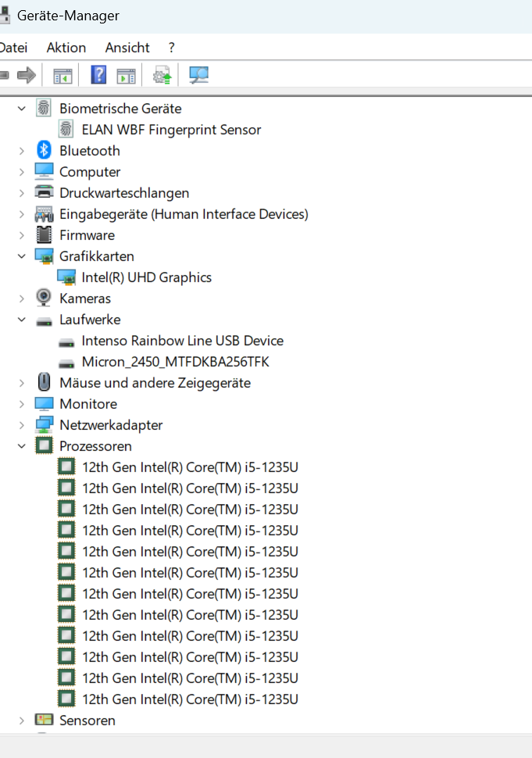The width and height of the screenshot is (532, 758).
Task: Click scan for hardware changes monitor icon
Action: 198,76
